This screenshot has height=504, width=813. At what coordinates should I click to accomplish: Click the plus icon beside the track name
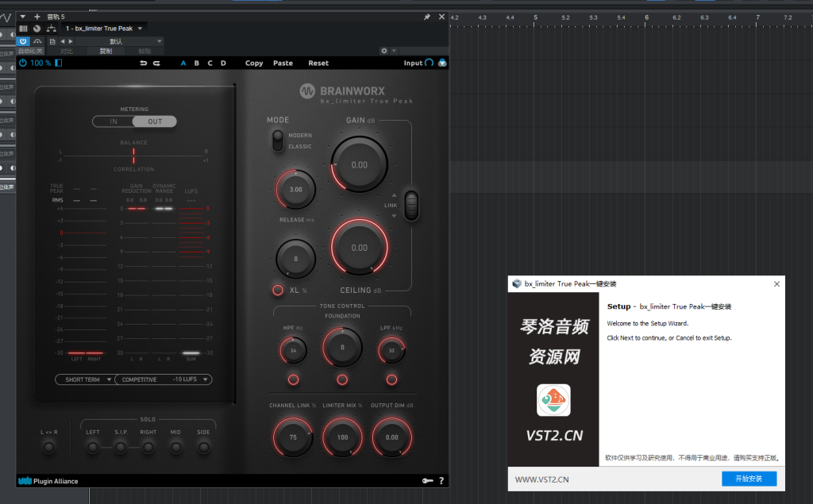(x=37, y=17)
